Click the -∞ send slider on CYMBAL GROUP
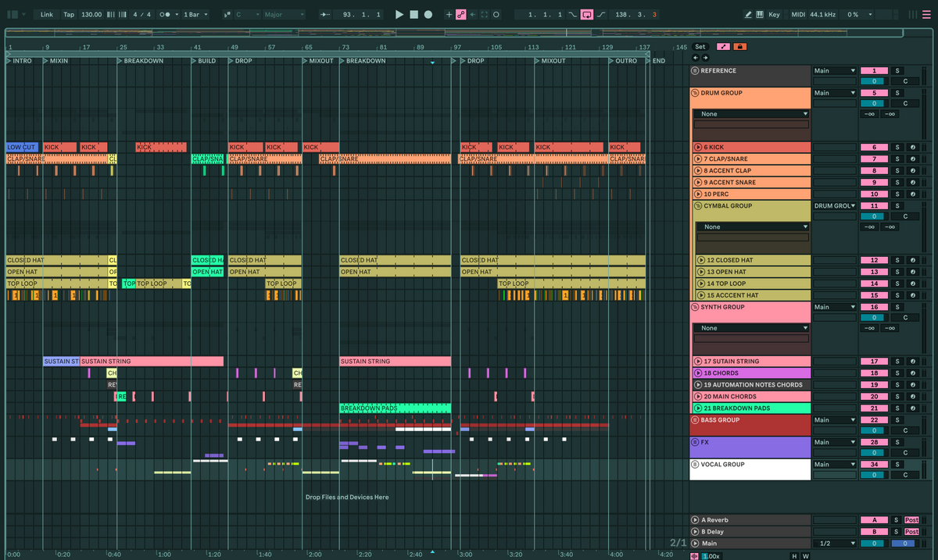The image size is (938, 560). point(869,226)
